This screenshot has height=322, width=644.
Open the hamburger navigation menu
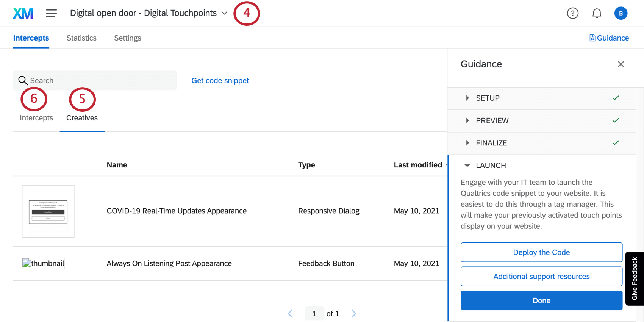click(52, 13)
